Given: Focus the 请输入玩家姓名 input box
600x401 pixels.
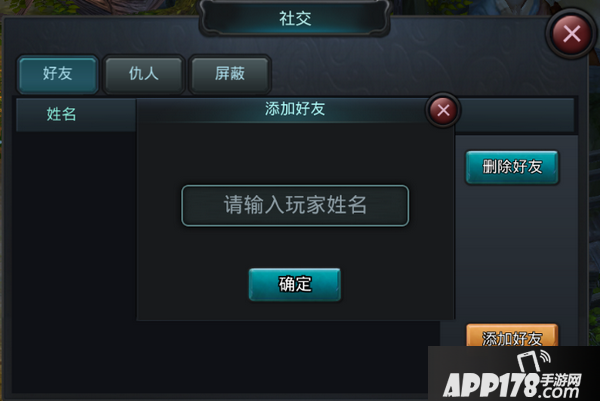Looking at the screenshot, I should (x=295, y=205).
